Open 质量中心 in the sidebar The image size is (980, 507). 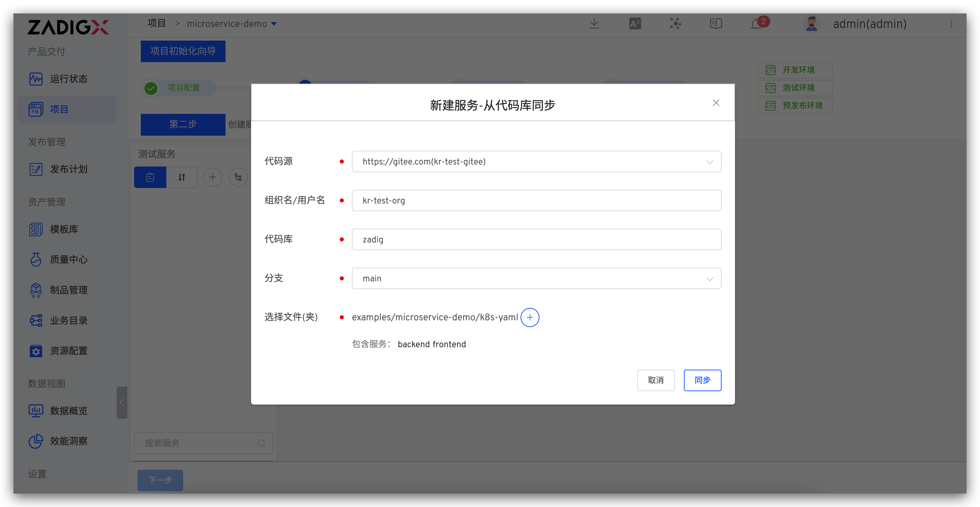pos(67,260)
